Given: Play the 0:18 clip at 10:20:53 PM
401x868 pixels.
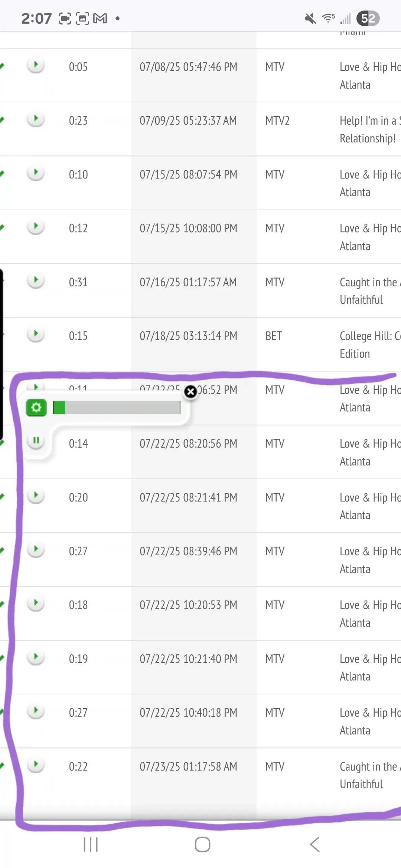Looking at the screenshot, I should click(x=36, y=603).
